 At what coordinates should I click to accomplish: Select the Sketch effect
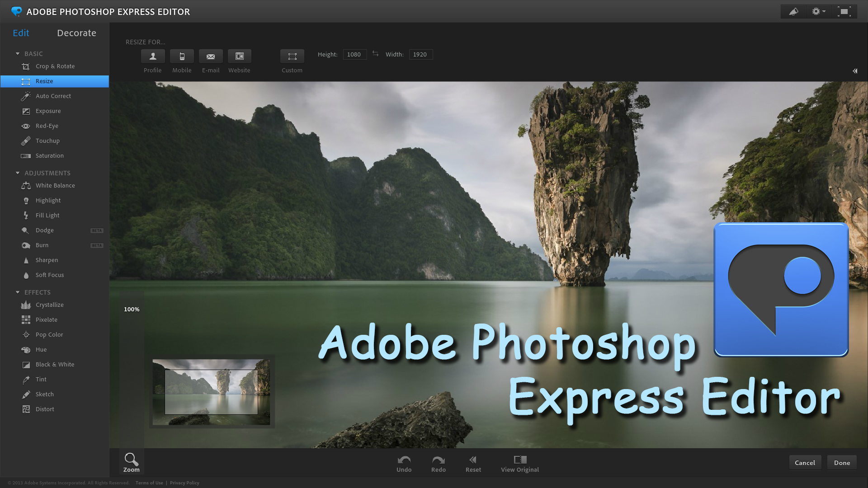pyautogui.click(x=44, y=394)
